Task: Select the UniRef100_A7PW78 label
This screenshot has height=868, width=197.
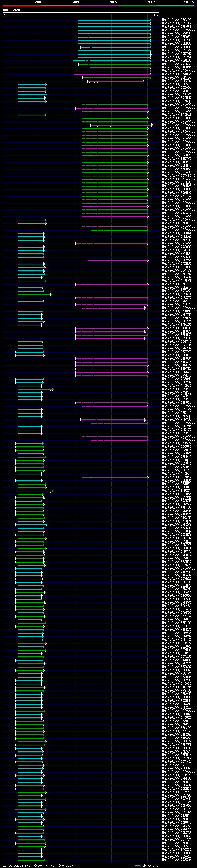Action: tap(177, 223)
